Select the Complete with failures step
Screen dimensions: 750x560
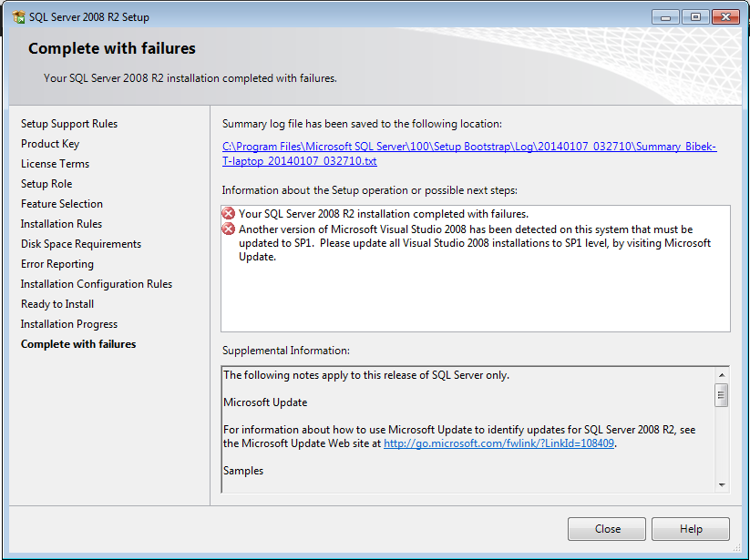coord(78,344)
